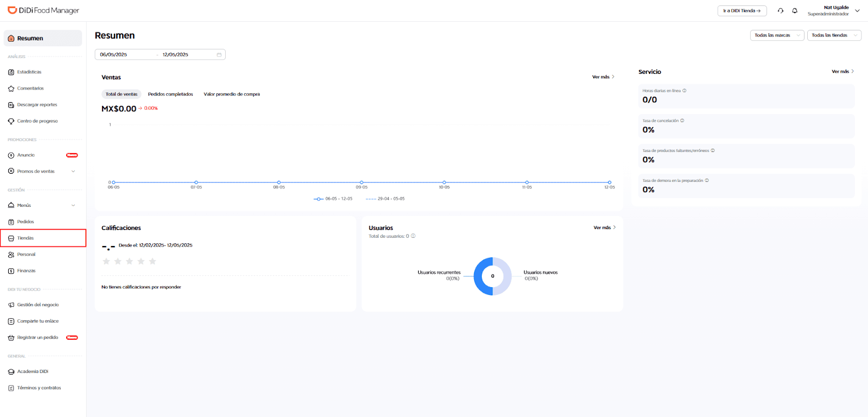
Task: Open the Todas las marcas dropdown
Action: [x=777, y=35]
